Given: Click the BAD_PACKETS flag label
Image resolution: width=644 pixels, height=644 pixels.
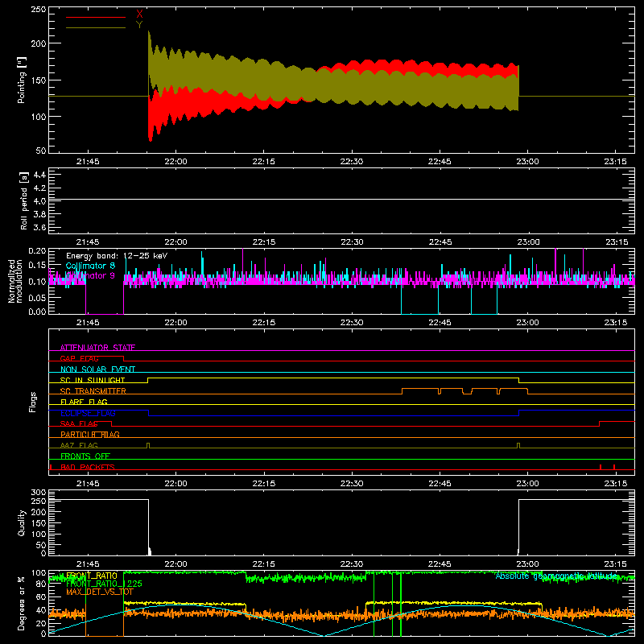Looking at the screenshot, I should (88, 467).
